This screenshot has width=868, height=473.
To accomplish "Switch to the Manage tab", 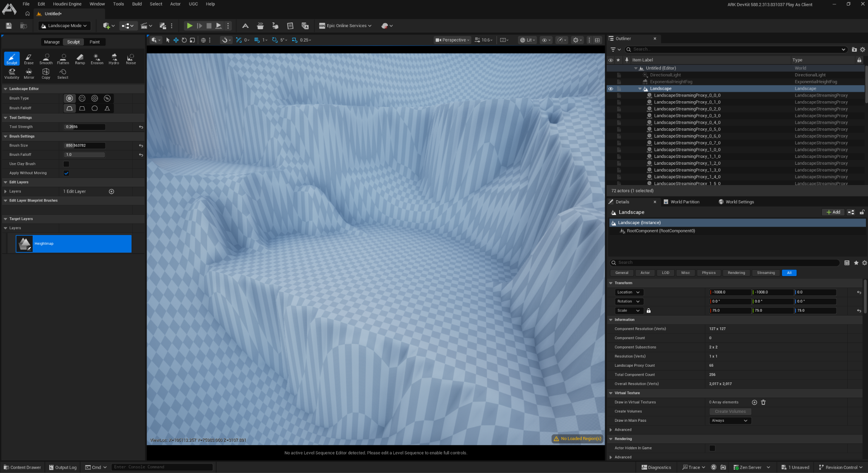I will click(52, 42).
